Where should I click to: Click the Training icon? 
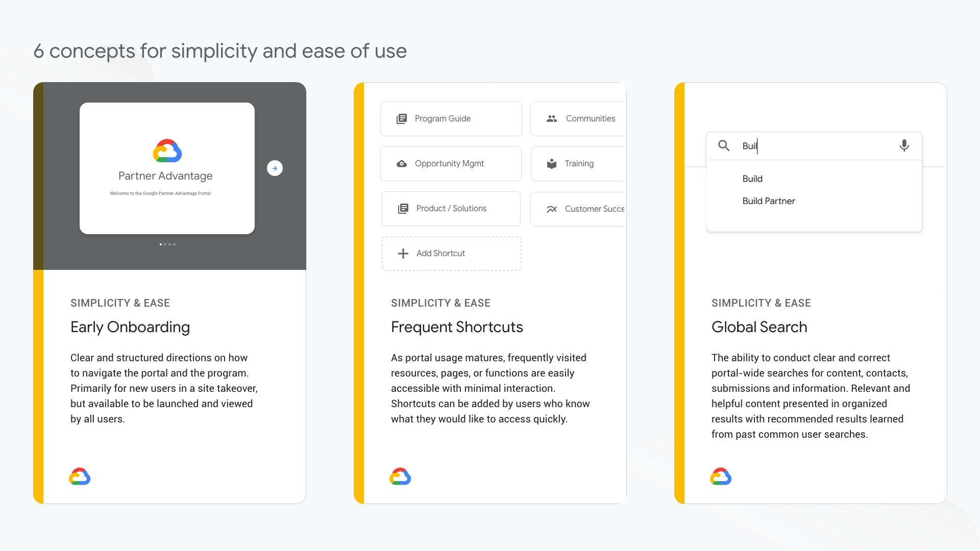[x=552, y=164]
